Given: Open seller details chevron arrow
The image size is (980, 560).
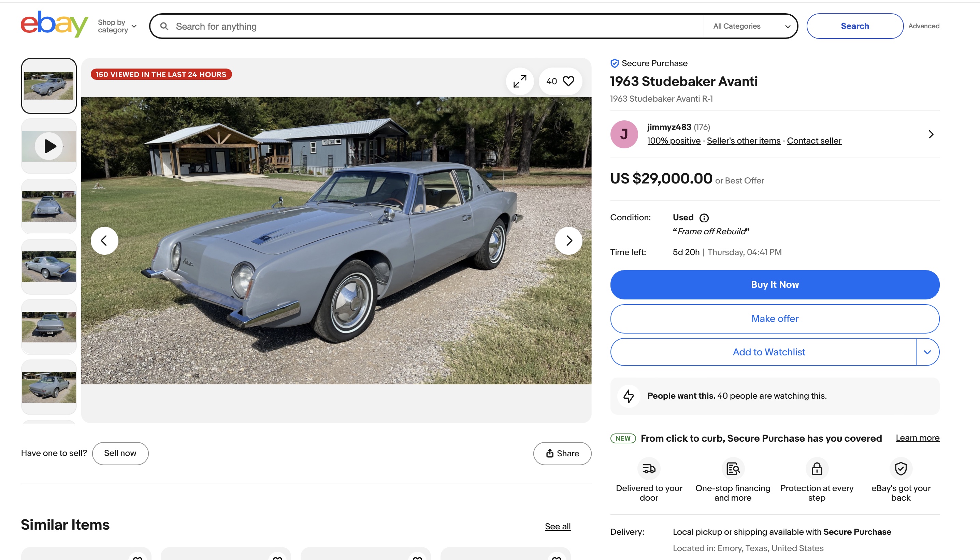Looking at the screenshot, I should pos(931,134).
